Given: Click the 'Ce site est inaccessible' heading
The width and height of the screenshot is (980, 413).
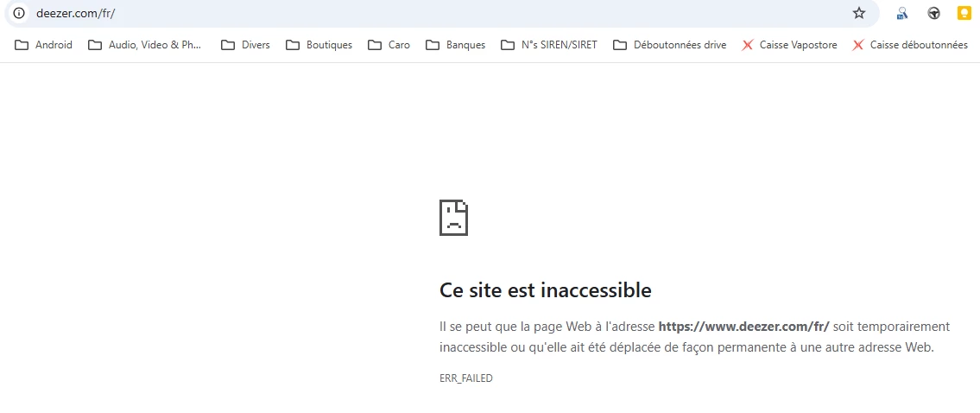Looking at the screenshot, I should point(546,290).
